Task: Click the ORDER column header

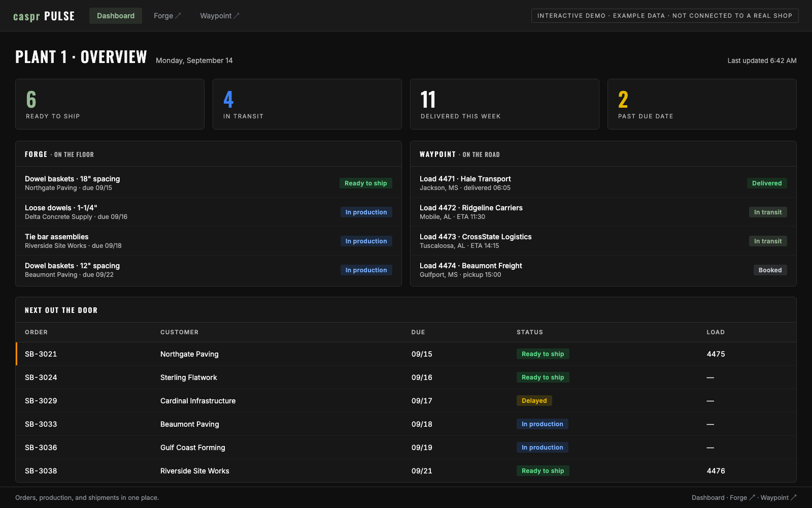Action: click(36, 332)
